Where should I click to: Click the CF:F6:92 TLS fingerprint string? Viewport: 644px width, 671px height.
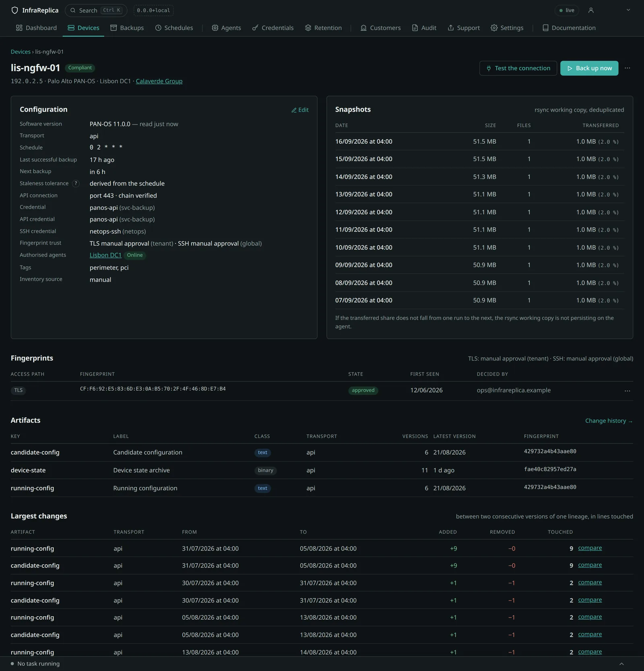tap(153, 389)
